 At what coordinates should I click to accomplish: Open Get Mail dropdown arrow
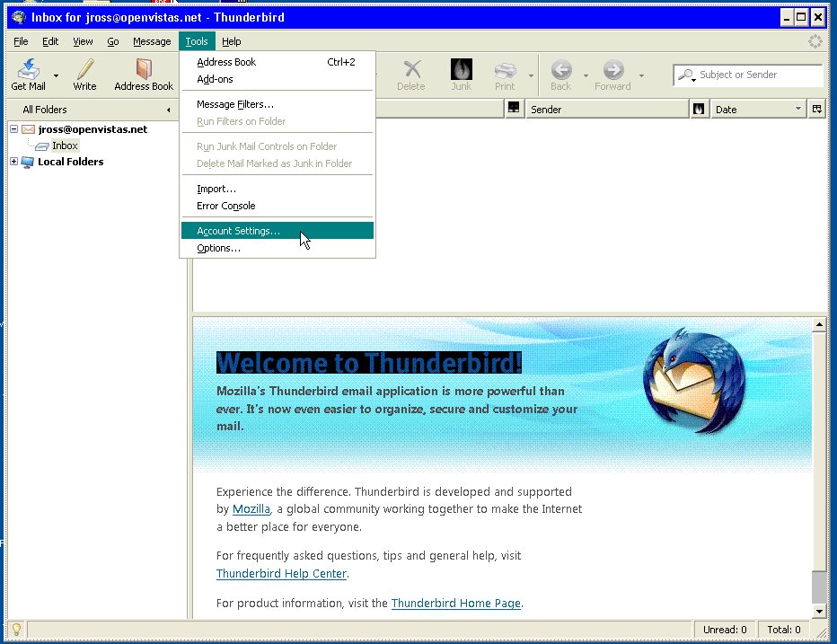[x=56, y=75]
